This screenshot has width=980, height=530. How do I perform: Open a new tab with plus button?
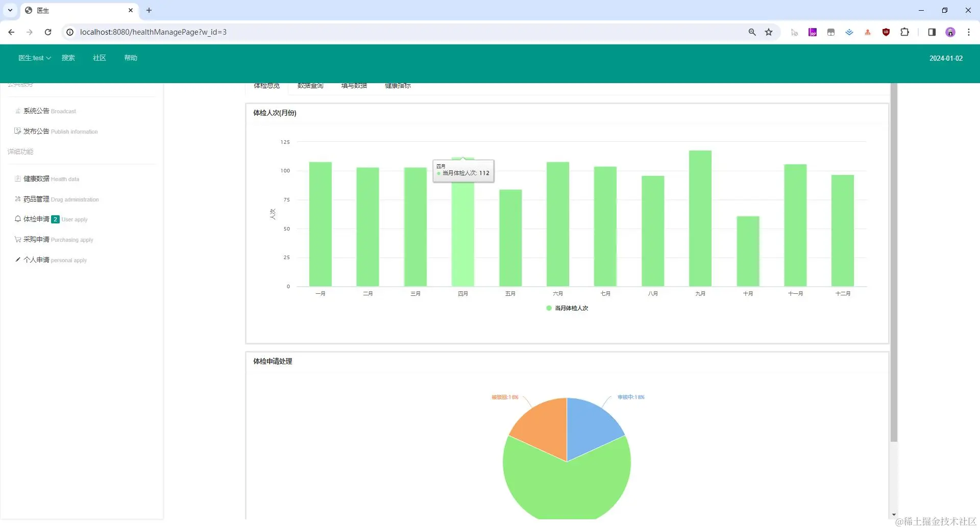149,10
